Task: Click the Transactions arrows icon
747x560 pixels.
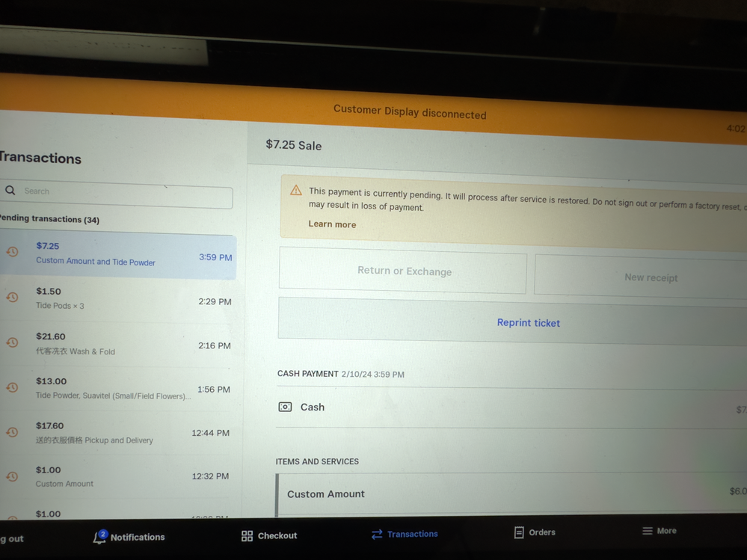Action: click(377, 534)
